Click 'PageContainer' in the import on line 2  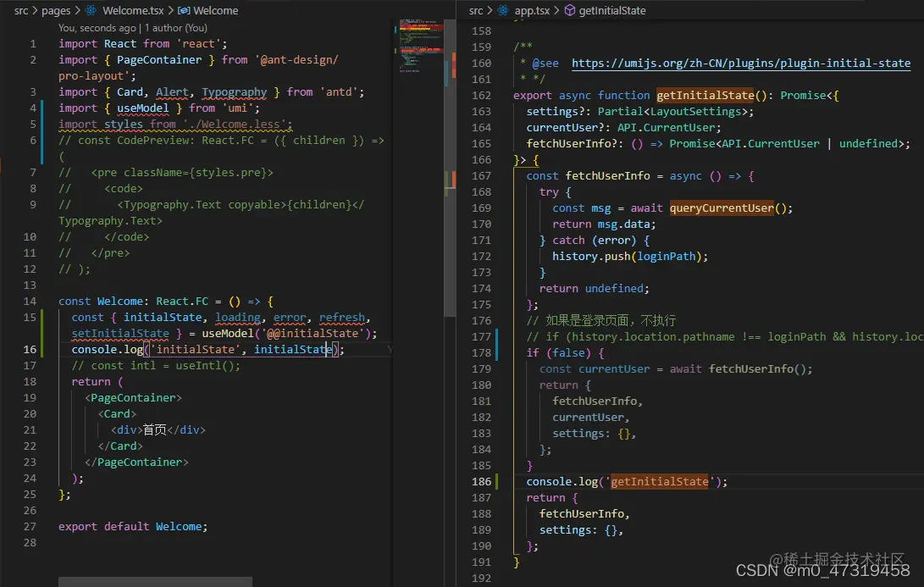[x=159, y=59]
